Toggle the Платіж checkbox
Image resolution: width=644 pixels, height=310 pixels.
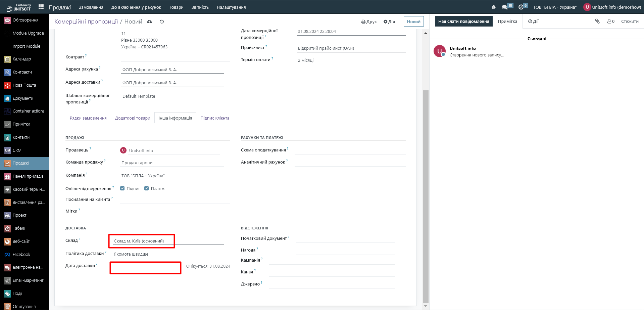coord(147,188)
